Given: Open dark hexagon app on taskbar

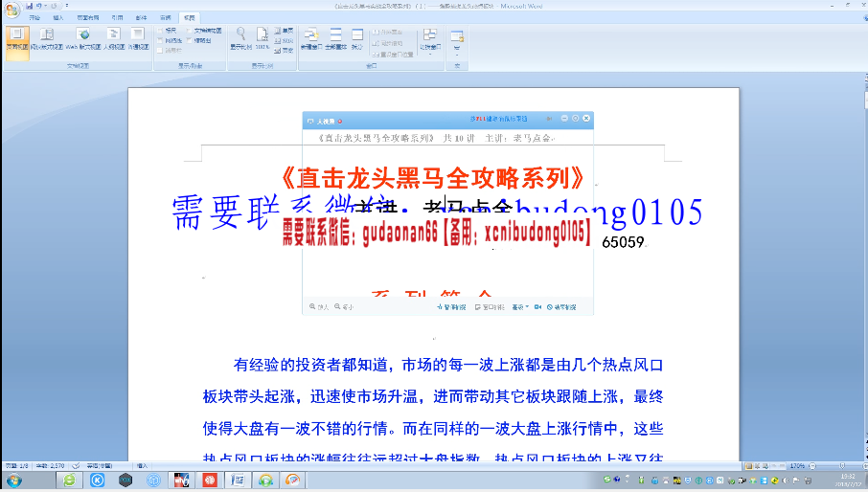Looking at the screenshot, I should (x=126, y=481).
